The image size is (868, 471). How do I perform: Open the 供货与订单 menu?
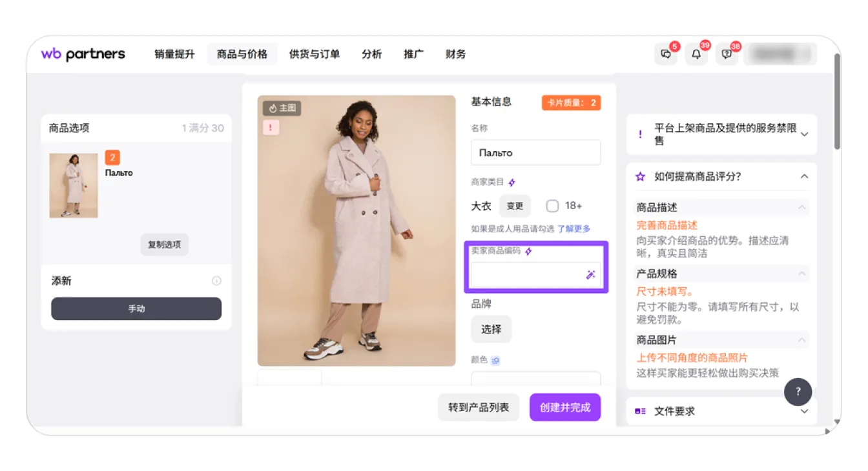[315, 54]
